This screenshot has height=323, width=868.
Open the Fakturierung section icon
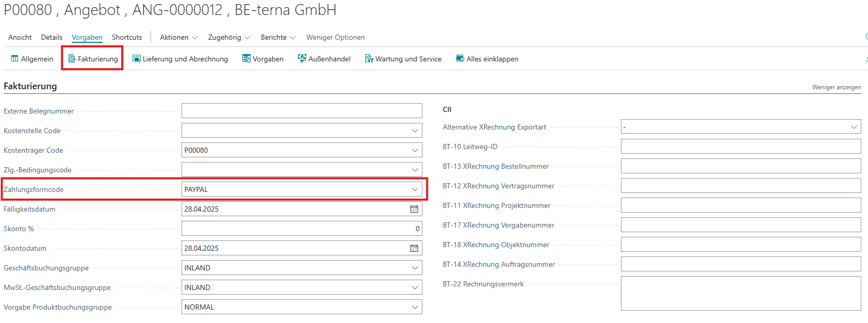72,59
